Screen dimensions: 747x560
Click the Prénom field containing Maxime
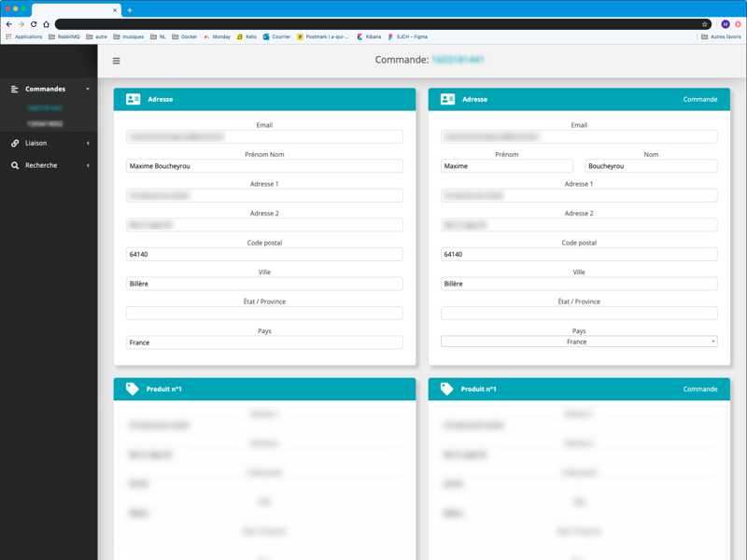click(x=507, y=166)
